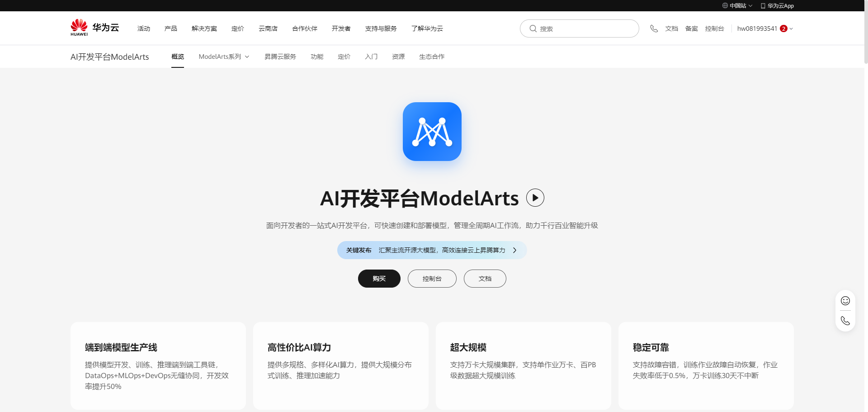Open the 产品 menu
Image resolution: width=868 pixels, height=412 pixels.
click(171, 28)
